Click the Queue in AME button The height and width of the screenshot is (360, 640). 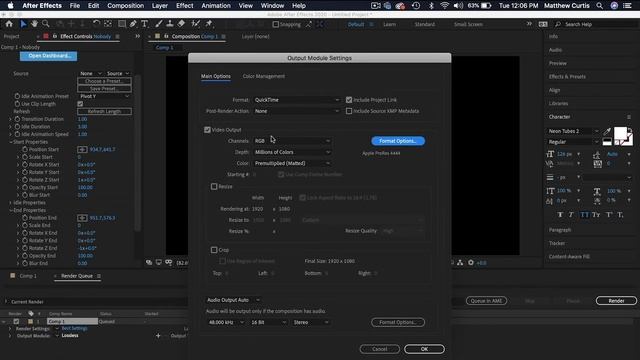(487, 301)
